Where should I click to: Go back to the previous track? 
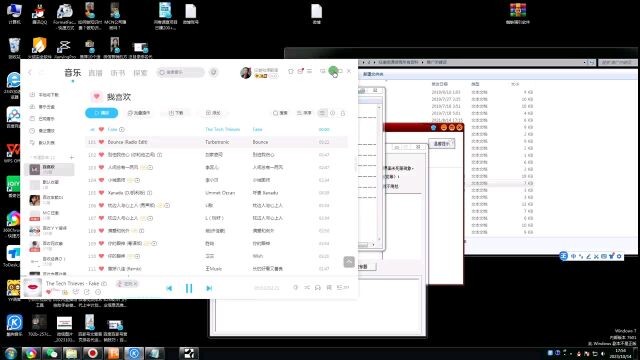(169, 288)
